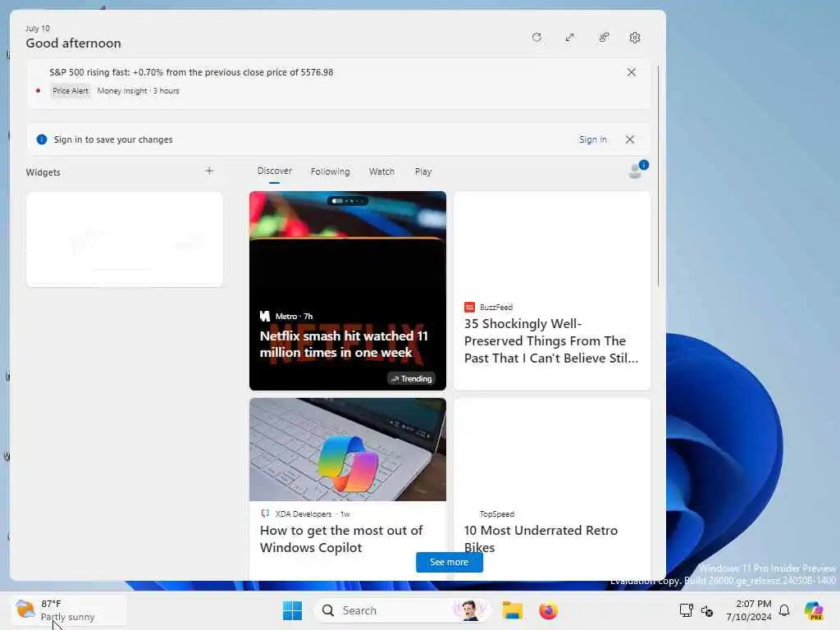Image resolution: width=840 pixels, height=630 pixels.
Task: Click the search highlight portrait icon
Action: [x=470, y=610]
